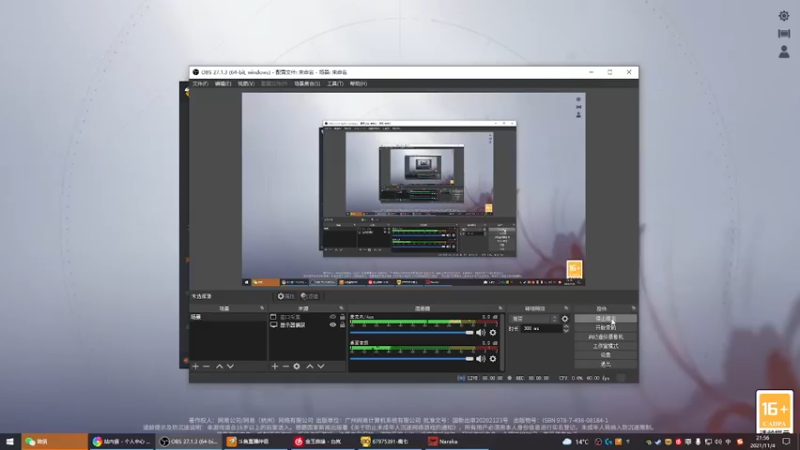The image size is (800, 450).
Task: Pop out the Scene Transitions dock icon
Action: pos(566,308)
